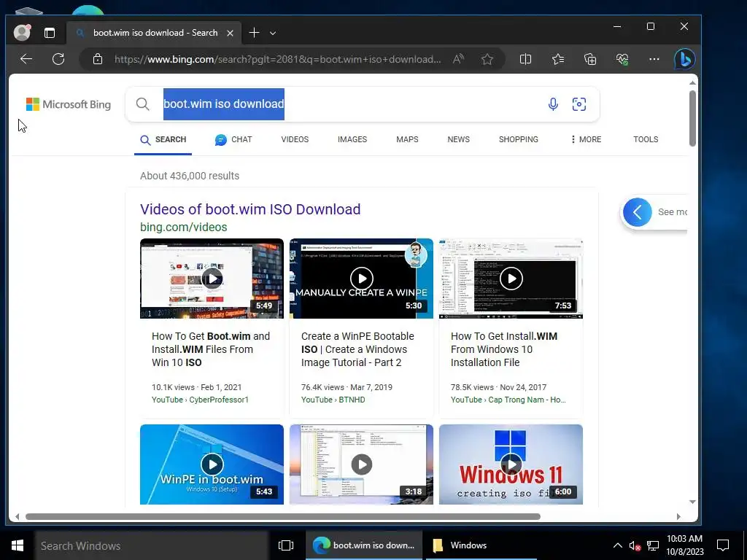
Task: Switch to the IMAGES tab
Action: (x=352, y=139)
